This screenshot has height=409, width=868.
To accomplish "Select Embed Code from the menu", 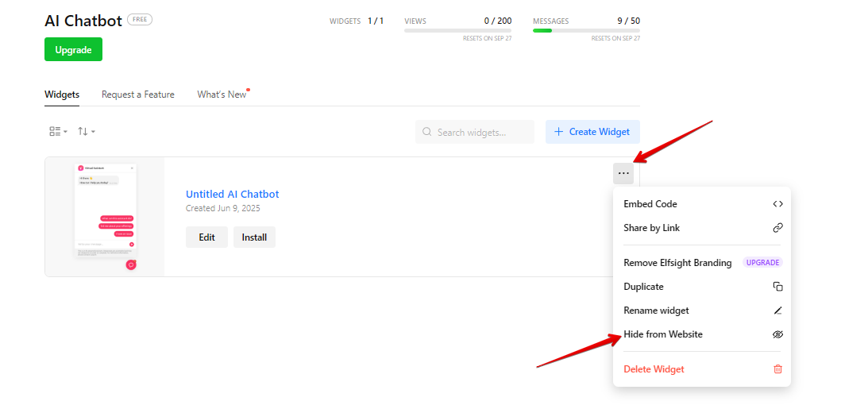I will pyautogui.click(x=702, y=203).
